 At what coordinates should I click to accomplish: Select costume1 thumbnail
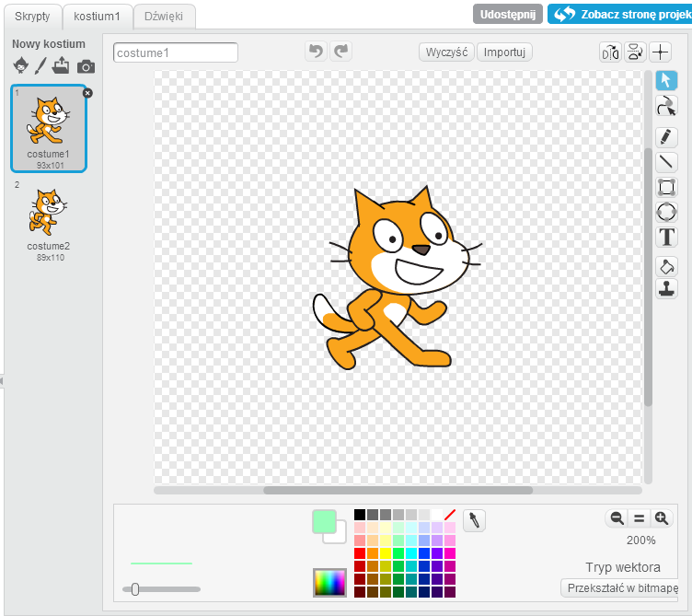point(49,128)
